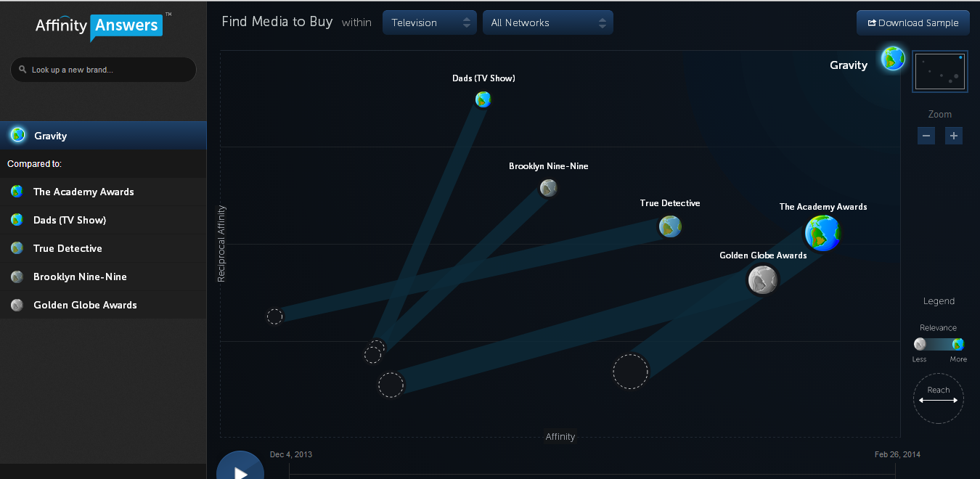Image resolution: width=980 pixels, height=479 pixels.
Task: Select The Academy Awards in sidebar list
Action: pos(103,192)
